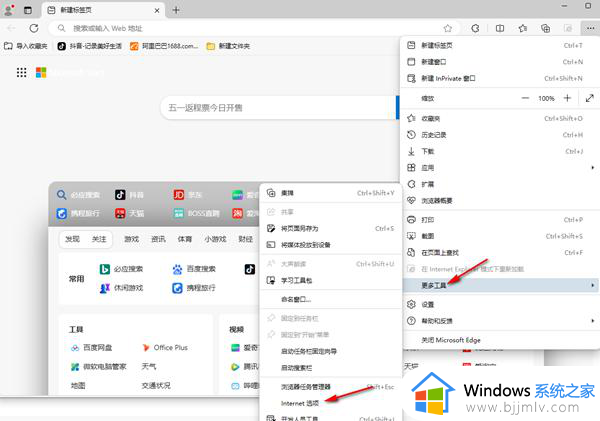Viewport: 600px width, 421px height.
Task: Select 将页面另存为 in the submenu
Action: (x=331, y=228)
